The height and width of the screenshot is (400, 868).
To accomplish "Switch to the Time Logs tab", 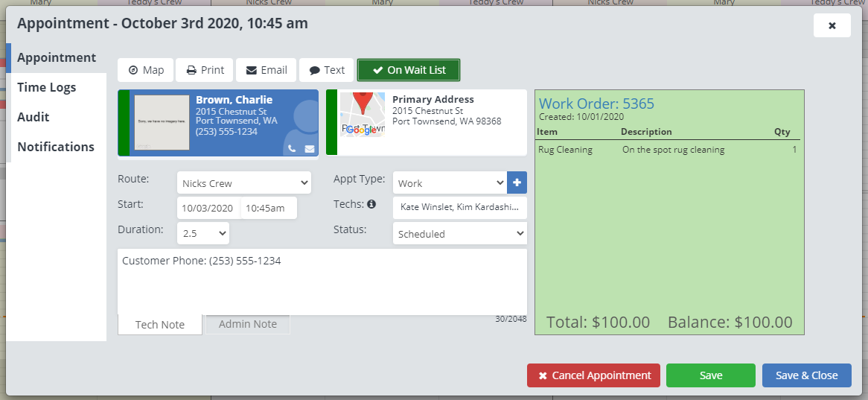I will (x=47, y=87).
